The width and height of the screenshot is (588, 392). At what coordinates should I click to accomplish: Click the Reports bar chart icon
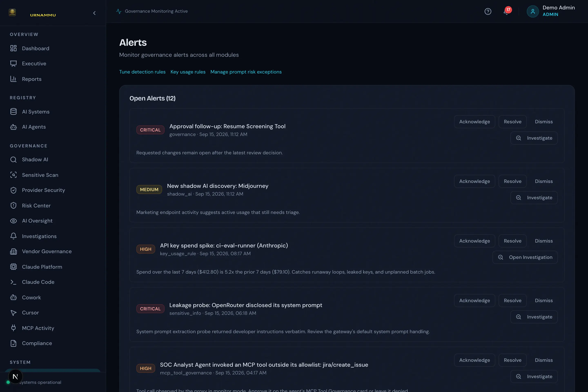click(13, 79)
